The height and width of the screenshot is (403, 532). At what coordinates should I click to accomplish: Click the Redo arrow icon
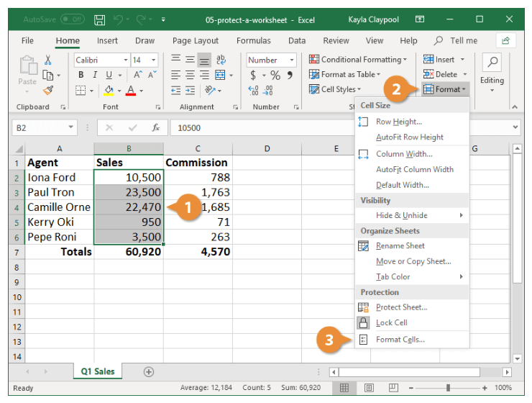point(141,19)
